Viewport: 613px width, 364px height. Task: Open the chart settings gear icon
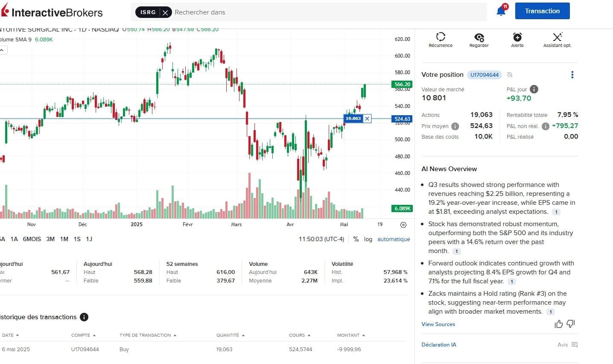click(403, 225)
